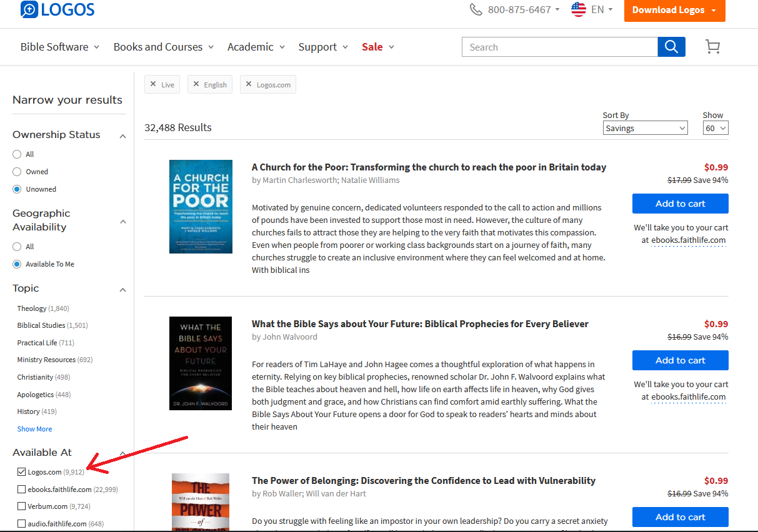Click the Show More topics link
The width and height of the screenshot is (758, 532).
pos(35,429)
